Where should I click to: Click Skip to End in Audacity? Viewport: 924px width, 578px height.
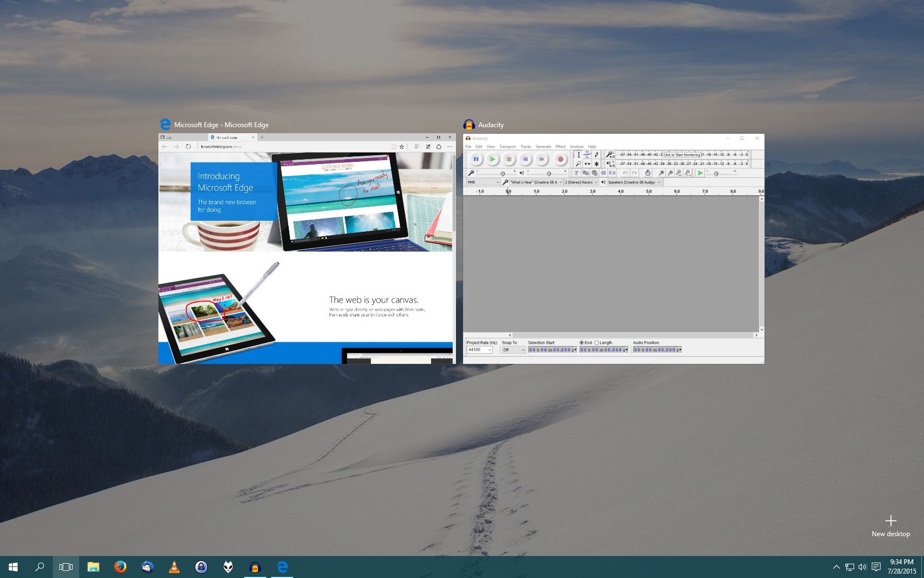pyautogui.click(x=542, y=159)
